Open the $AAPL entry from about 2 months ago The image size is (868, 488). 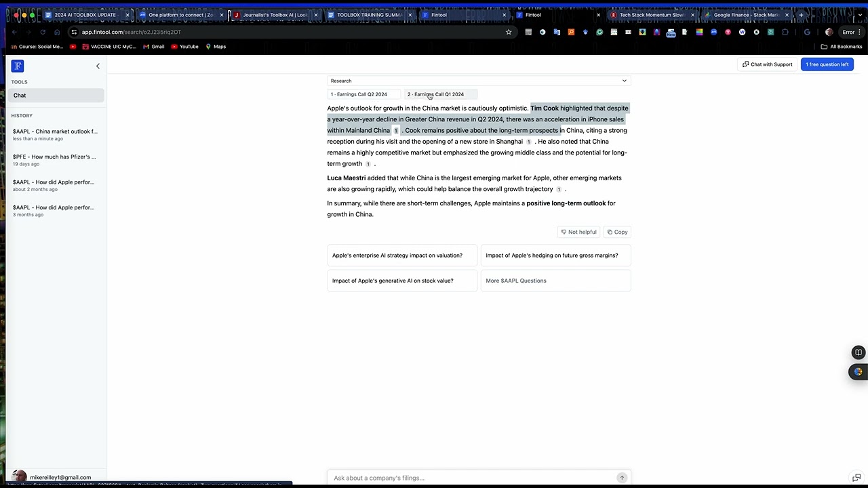click(x=56, y=185)
